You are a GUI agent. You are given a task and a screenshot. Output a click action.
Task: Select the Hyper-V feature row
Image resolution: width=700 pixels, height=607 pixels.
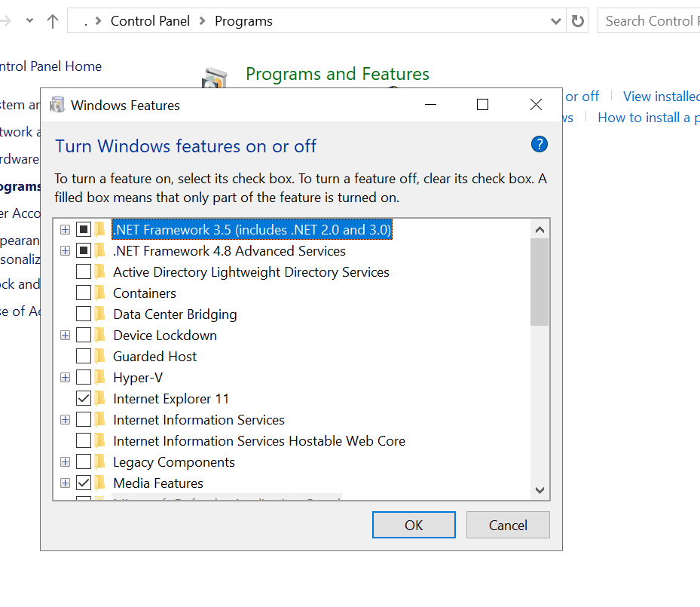tap(138, 378)
